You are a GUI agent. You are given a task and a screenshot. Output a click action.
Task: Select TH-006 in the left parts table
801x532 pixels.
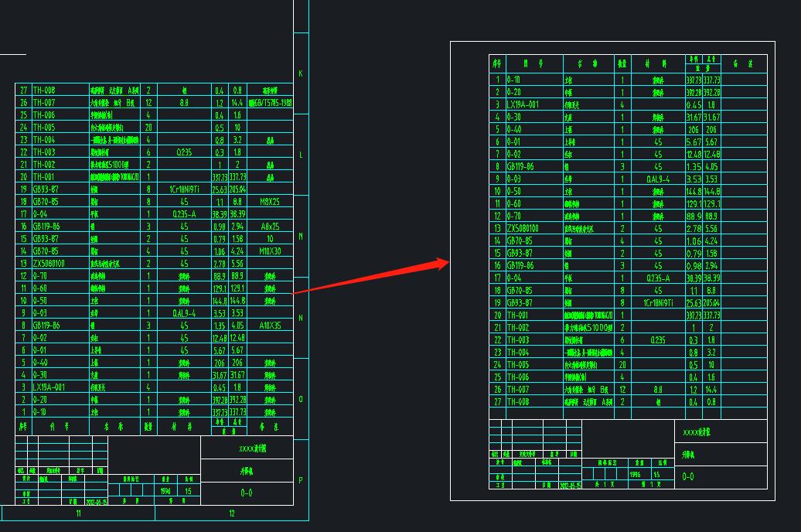click(44, 115)
